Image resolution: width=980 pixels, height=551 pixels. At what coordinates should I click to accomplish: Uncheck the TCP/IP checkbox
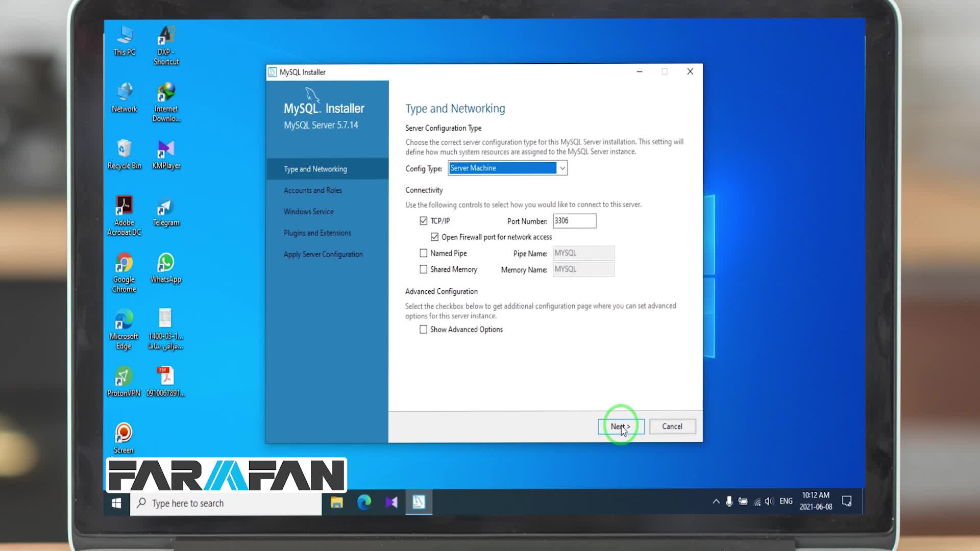(x=424, y=221)
